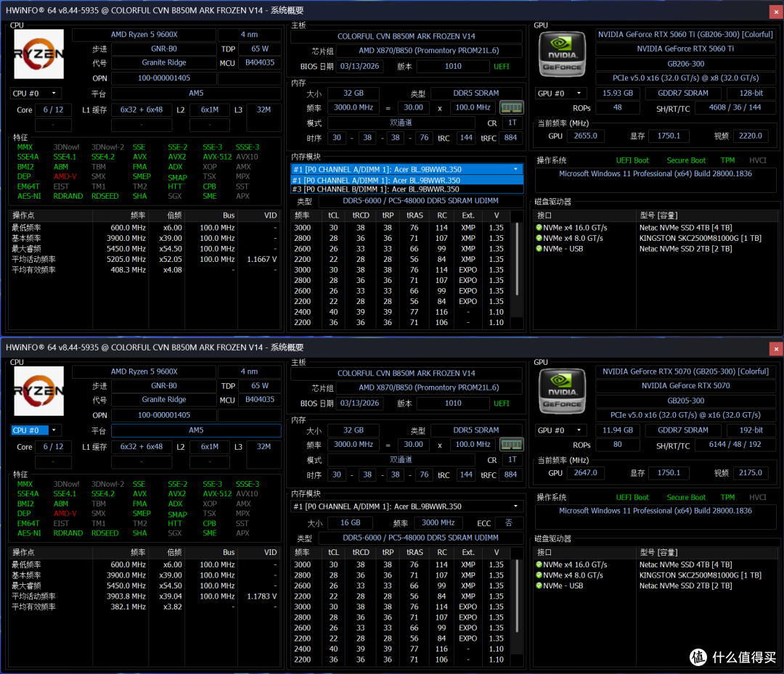The image size is (784, 674).
Task: Click KINGSTON SKC2500M81000G in the bottom window
Action: coord(700,575)
